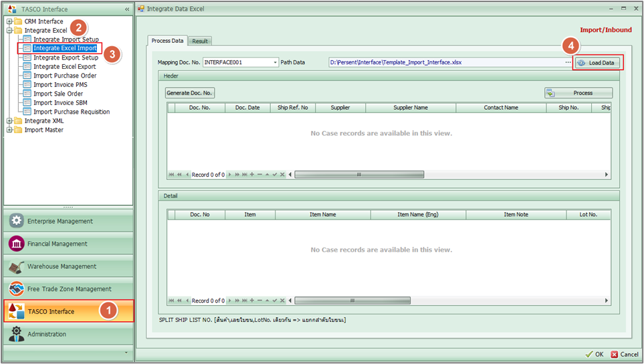Screen dimensions: 644x364
Task: Open the Enterprise Management module
Action: coord(60,221)
